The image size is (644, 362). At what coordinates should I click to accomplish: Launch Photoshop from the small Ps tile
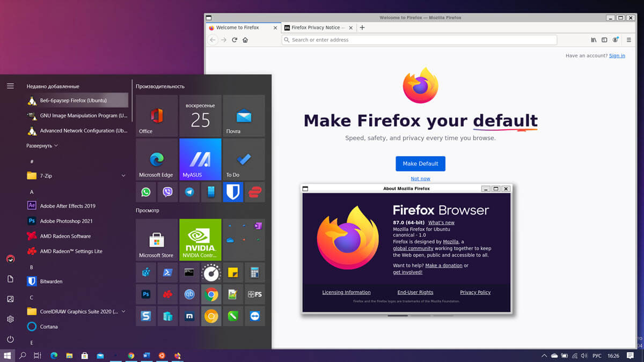click(x=146, y=294)
